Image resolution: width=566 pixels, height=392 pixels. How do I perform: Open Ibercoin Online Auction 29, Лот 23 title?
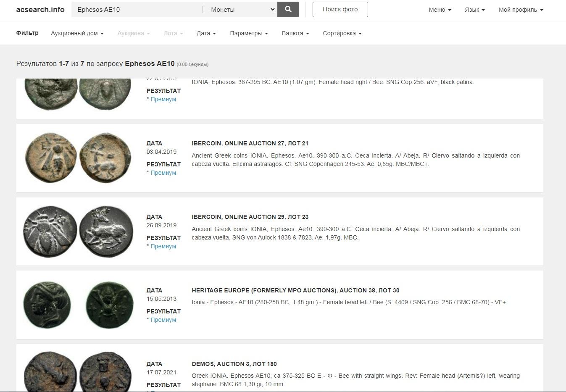250,217
